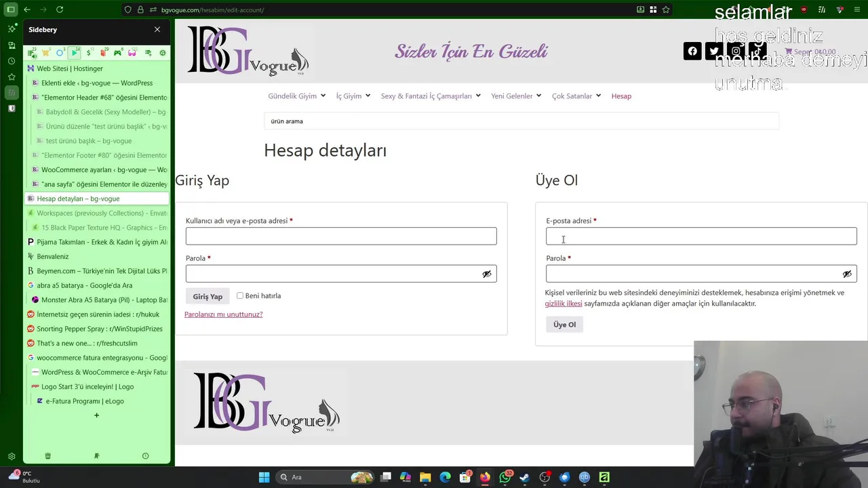
Task: Switch to Benvaleniz tab
Action: pyautogui.click(x=96, y=256)
